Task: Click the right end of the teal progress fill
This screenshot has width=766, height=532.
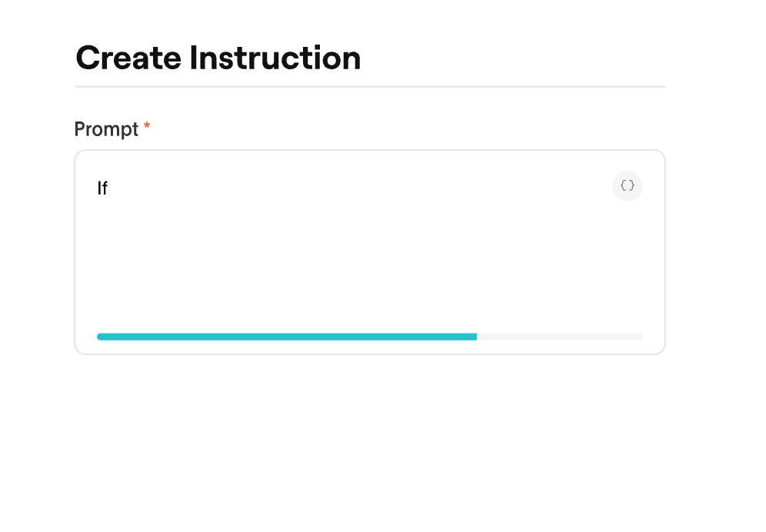Action: pyautogui.click(x=475, y=337)
